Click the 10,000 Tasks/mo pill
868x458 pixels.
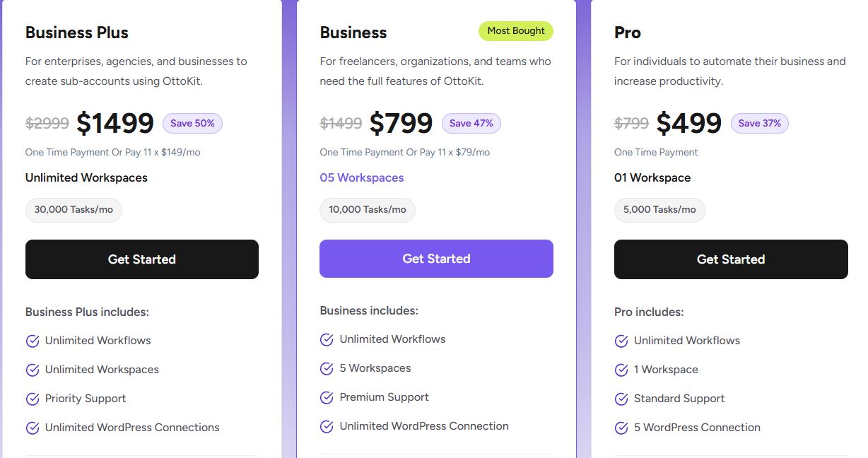[368, 210]
